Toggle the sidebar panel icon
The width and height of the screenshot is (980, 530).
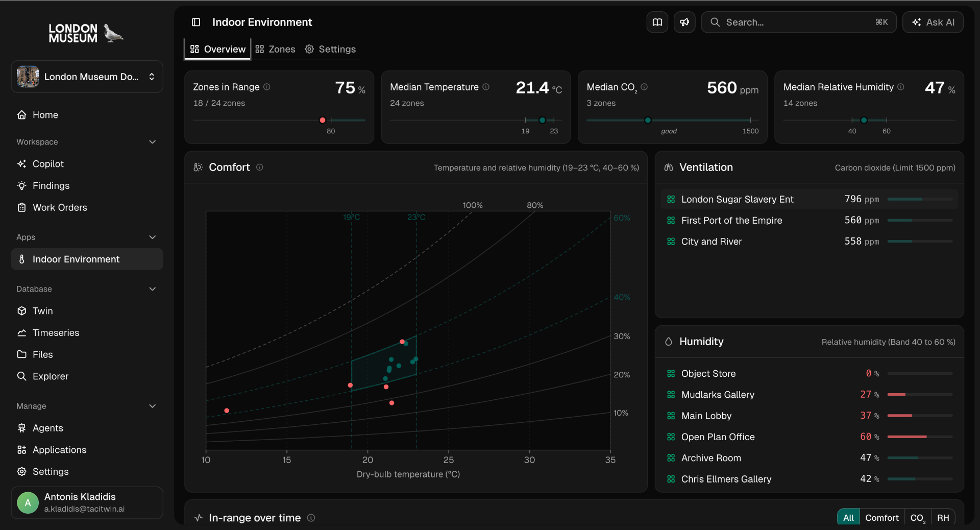click(x=196, y=22)
